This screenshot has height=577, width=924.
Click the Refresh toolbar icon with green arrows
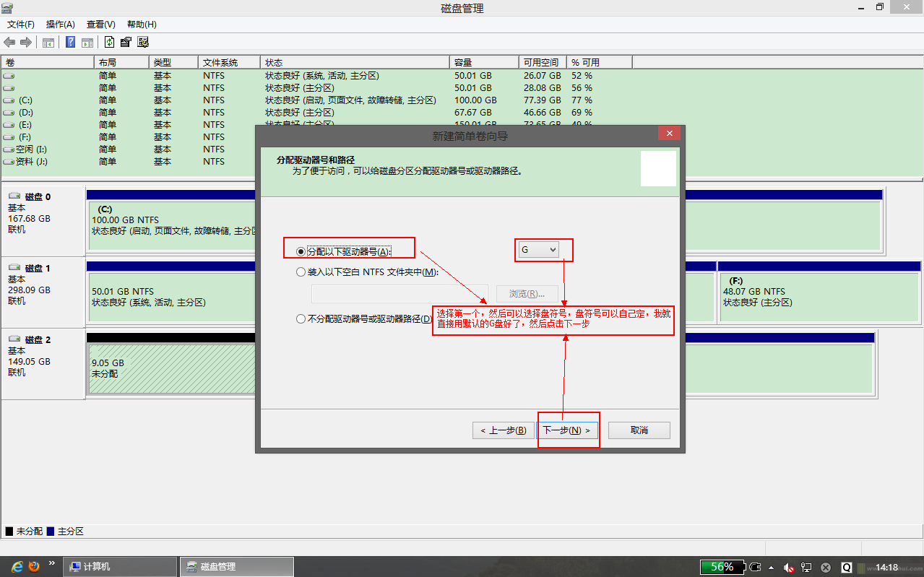[x=109, y=43]
